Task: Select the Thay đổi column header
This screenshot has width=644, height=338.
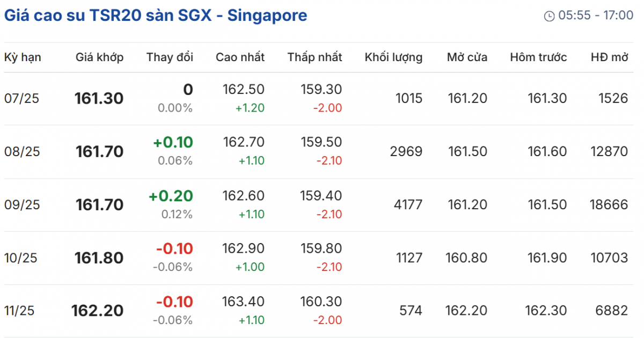Action: pos(170,57)
